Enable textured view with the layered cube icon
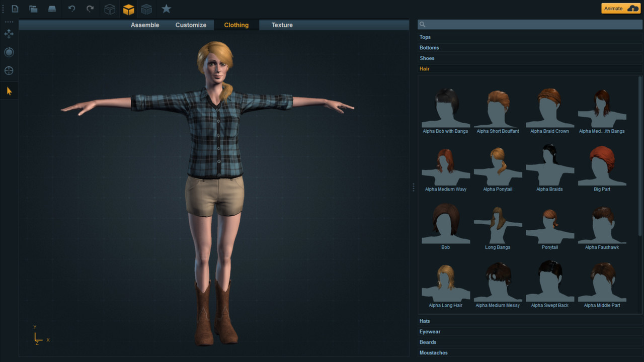Image resolution: width=644 pixels, height=362 pixels. (146, 9)
